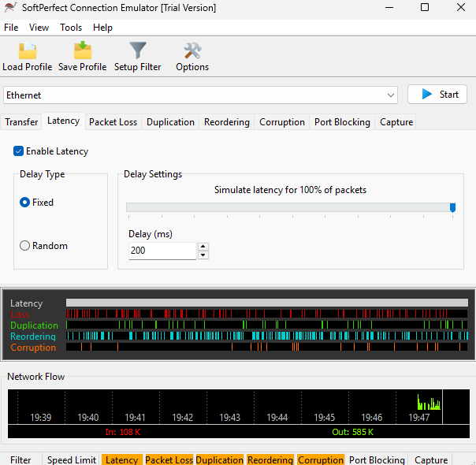The width and height of the screenshot is (476, 465).
Task: Click the highlighted Reordering status indicator
Action: (270, 459)
